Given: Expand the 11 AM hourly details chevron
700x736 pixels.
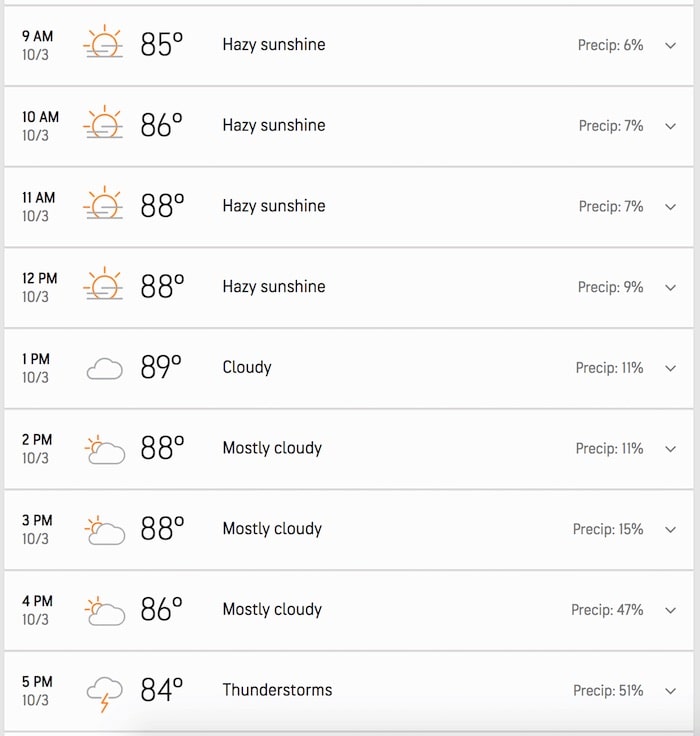Looking at the screenshot, I should [x=670, y=207].
